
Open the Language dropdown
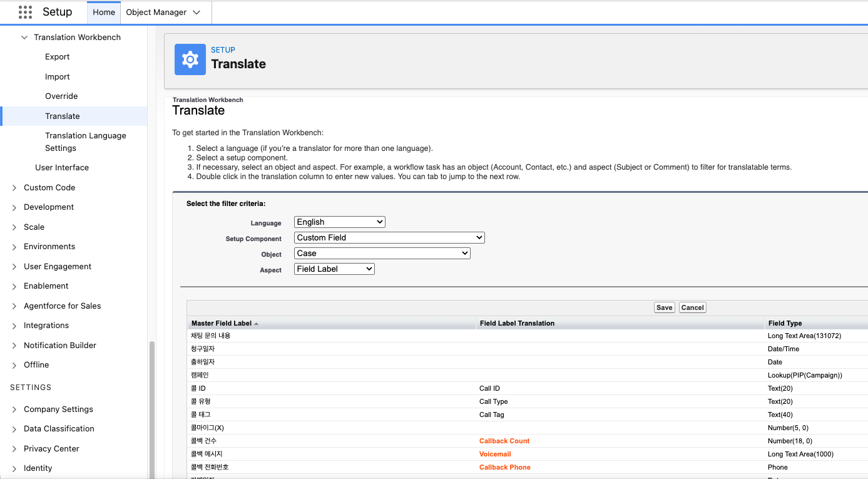[339, 222]
